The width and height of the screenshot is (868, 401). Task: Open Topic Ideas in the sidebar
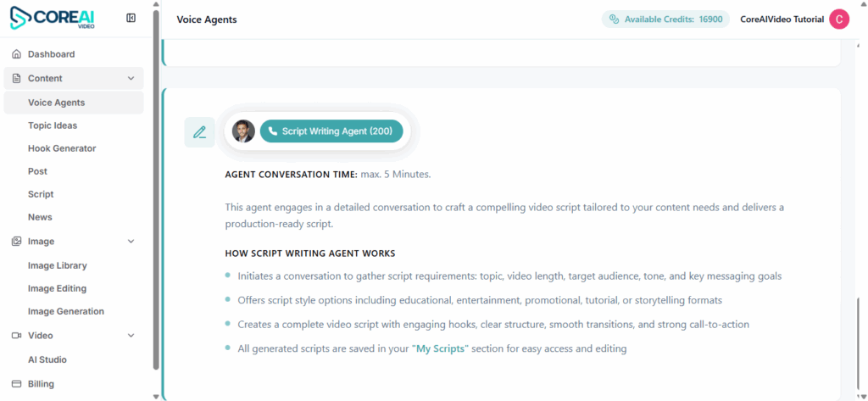click(53, 125)
